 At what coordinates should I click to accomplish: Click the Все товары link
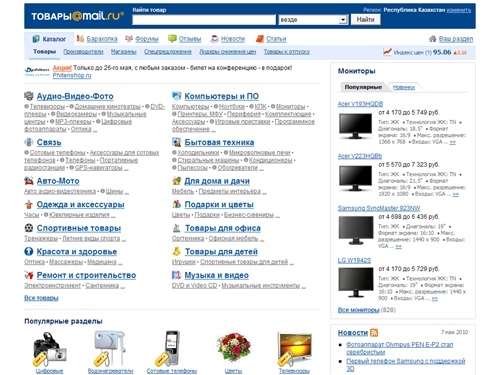[41, 298]
